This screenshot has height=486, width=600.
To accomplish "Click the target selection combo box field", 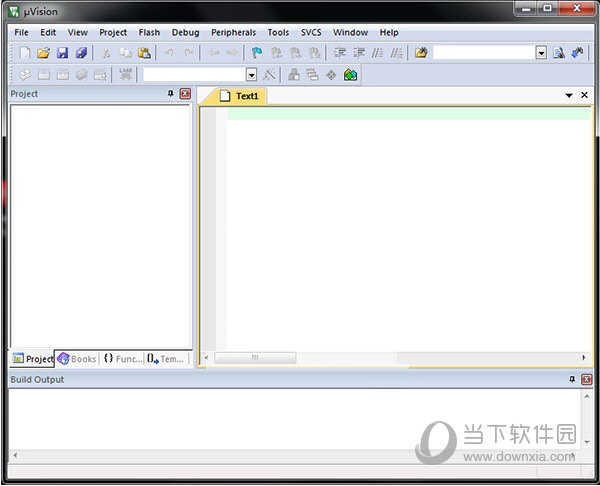I will 194,75.
